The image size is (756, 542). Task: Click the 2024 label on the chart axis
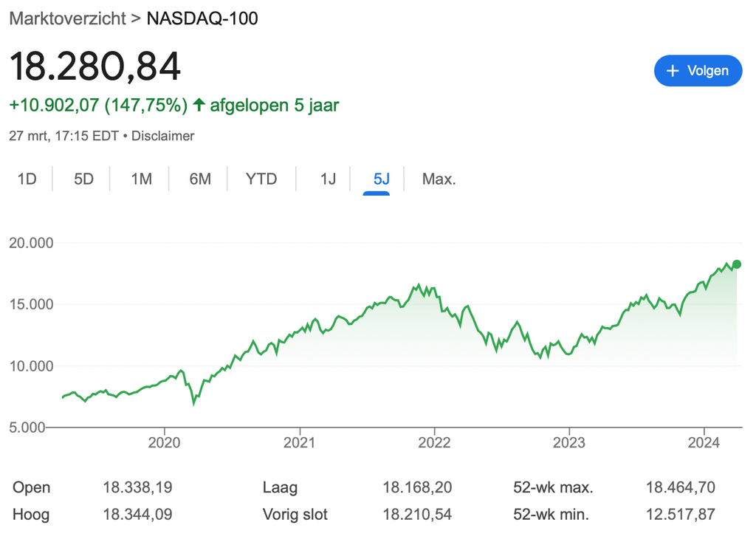(x=704, y=442)
